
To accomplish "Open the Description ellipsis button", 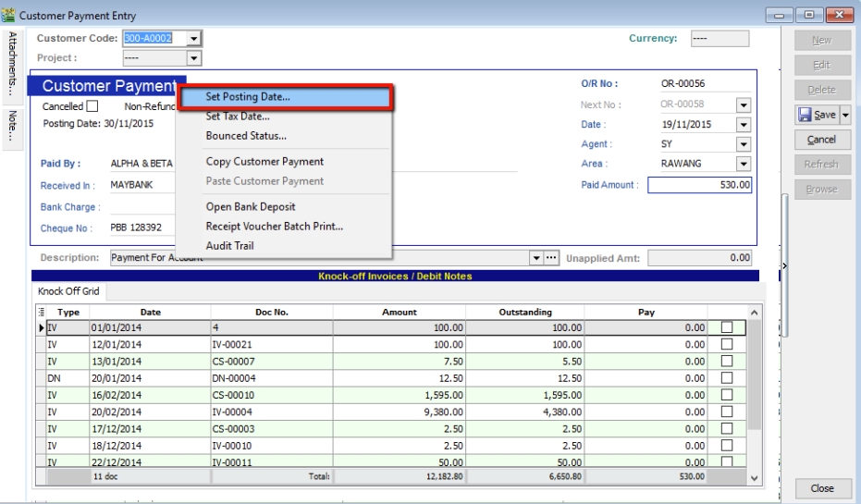I will click(x=552, y=258).
